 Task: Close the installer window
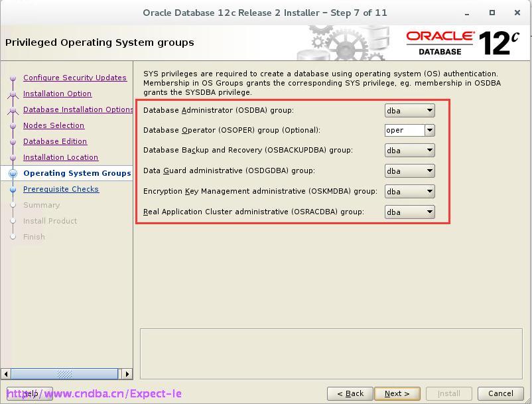517,13
